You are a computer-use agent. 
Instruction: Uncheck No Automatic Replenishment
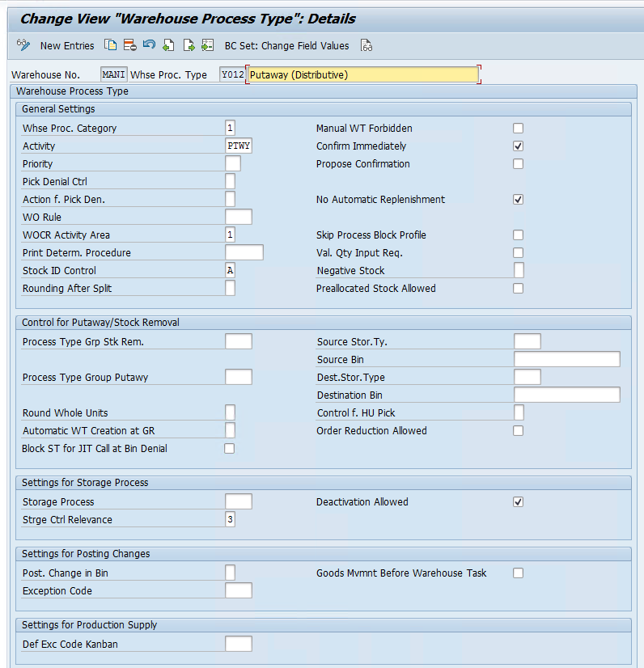[519, 200]
